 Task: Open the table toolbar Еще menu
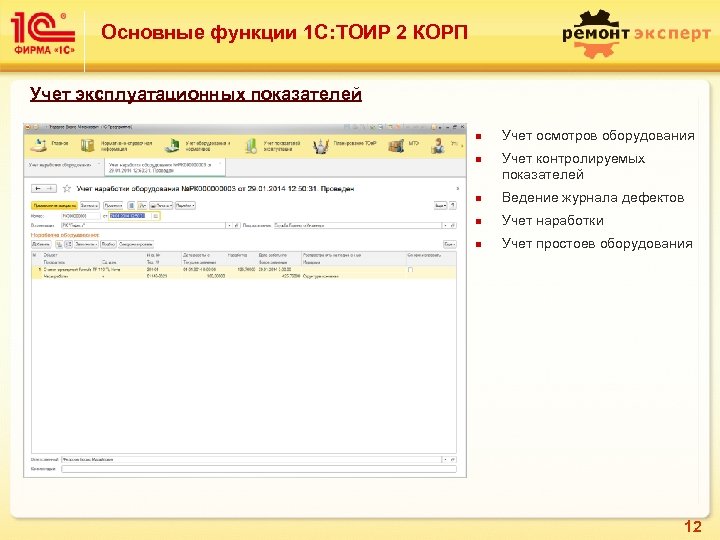450,244
